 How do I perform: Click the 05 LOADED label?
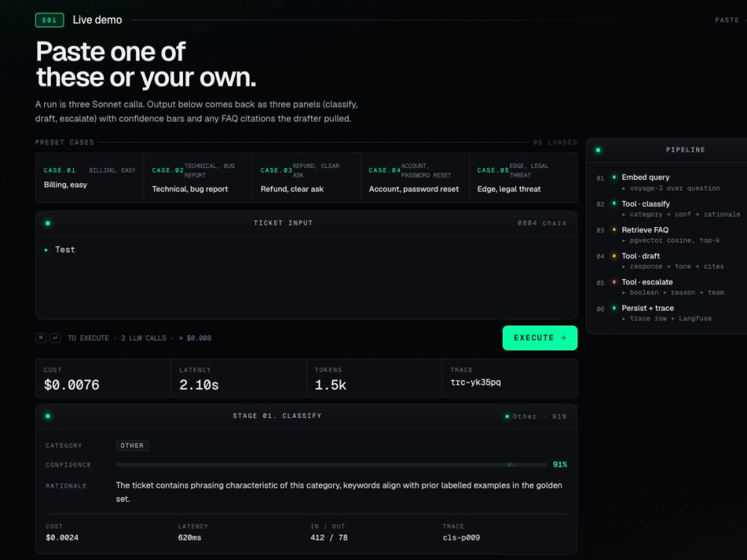pyautogui.click(x=555, y=143)
